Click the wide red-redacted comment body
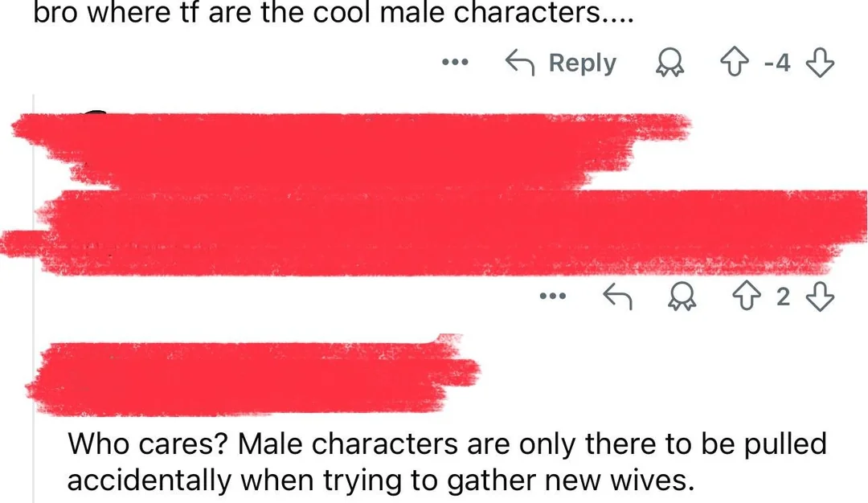The height and width of the screenshot is (503, 868). tap(434, 232)
